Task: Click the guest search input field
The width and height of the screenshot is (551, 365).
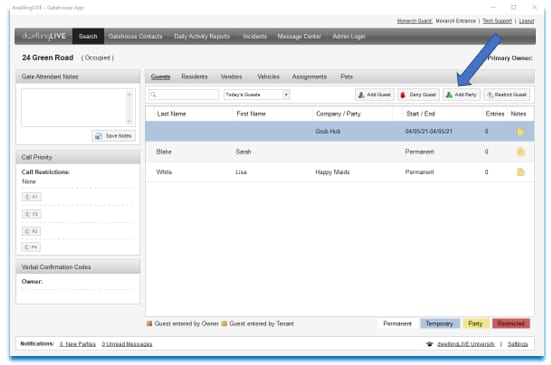Action: pos(183,94)
